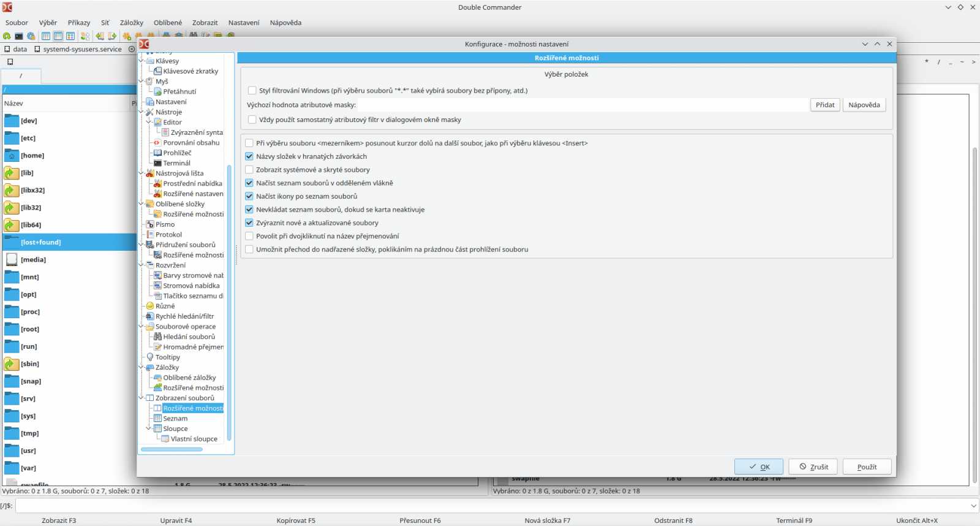This screenshot has height=526, width=980.
Task: Open the Nastavení menu
Action: (244, 23)
